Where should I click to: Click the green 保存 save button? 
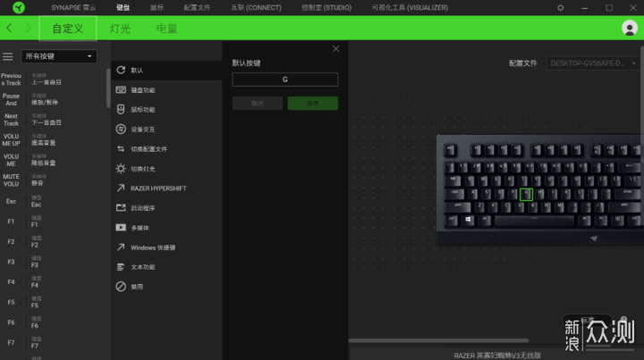(312, 104)
